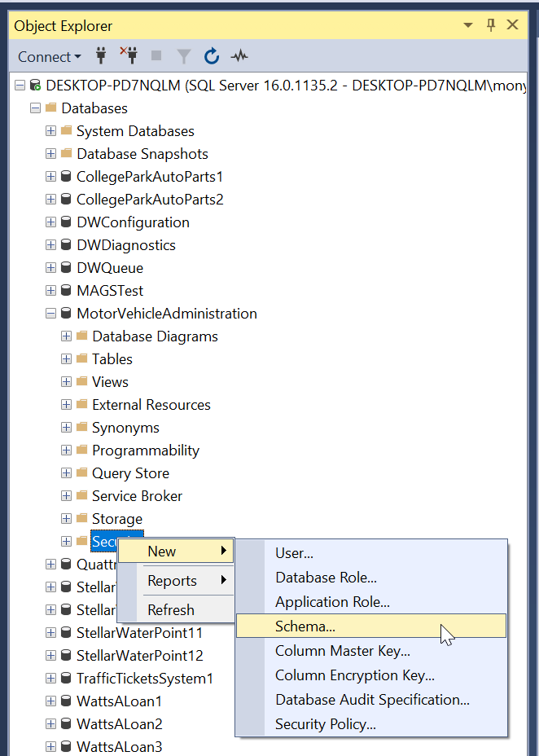Expand the System Databases folder

[50, 130]
